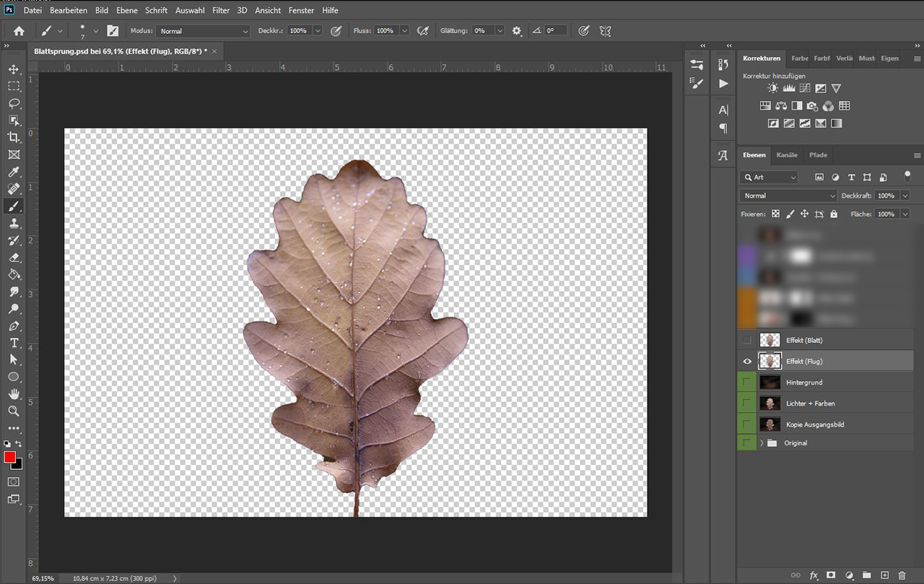Select the Crop tool
This screenshot has height=584, width=924.
tap(14, 137)
